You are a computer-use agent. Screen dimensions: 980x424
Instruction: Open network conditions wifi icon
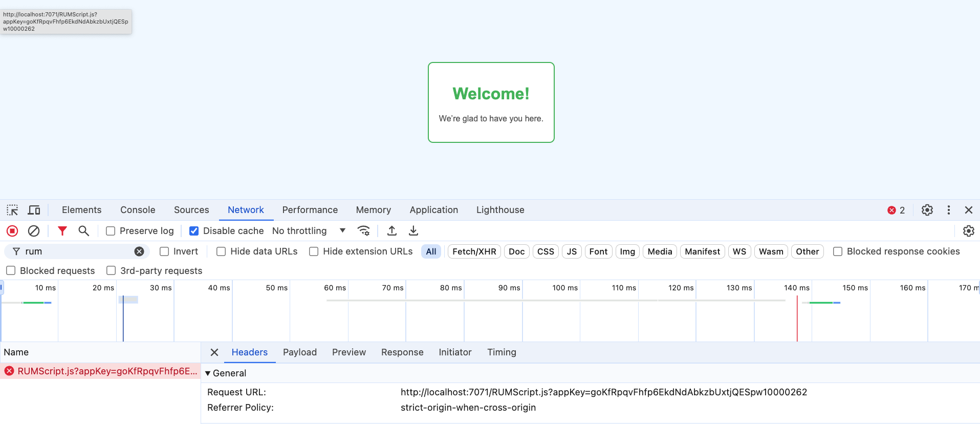click(x=363, y=231)
